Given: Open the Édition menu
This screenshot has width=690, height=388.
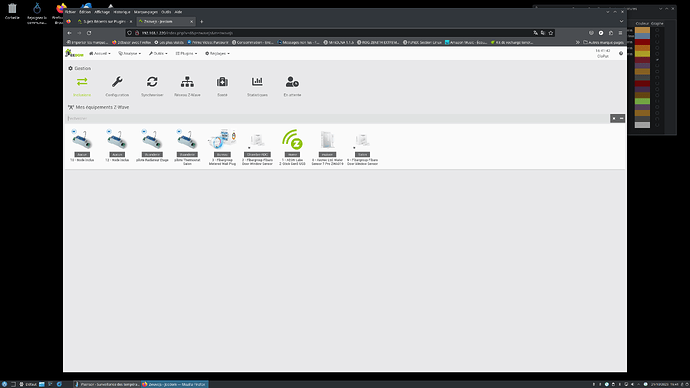Looking at the screenshot, I should tap(85, 12).
